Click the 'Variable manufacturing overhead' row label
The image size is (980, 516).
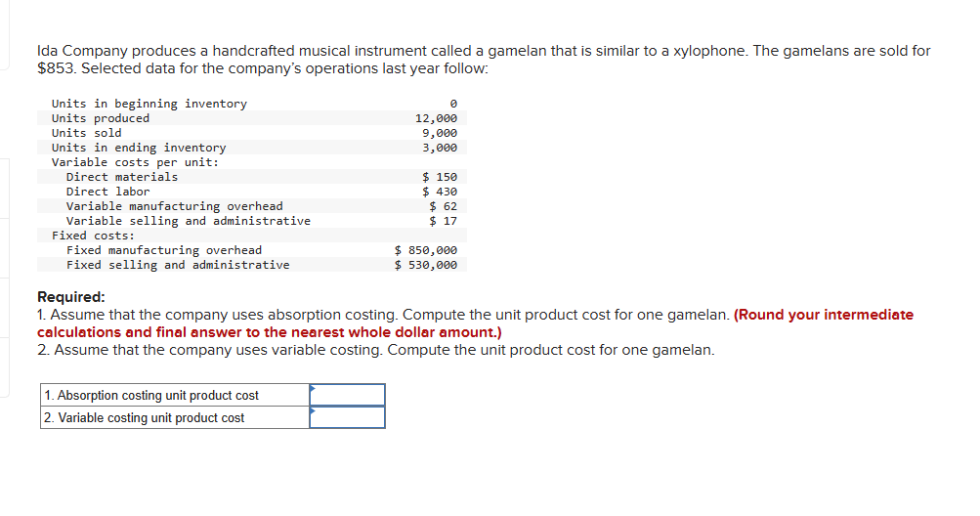coord(174,206)
